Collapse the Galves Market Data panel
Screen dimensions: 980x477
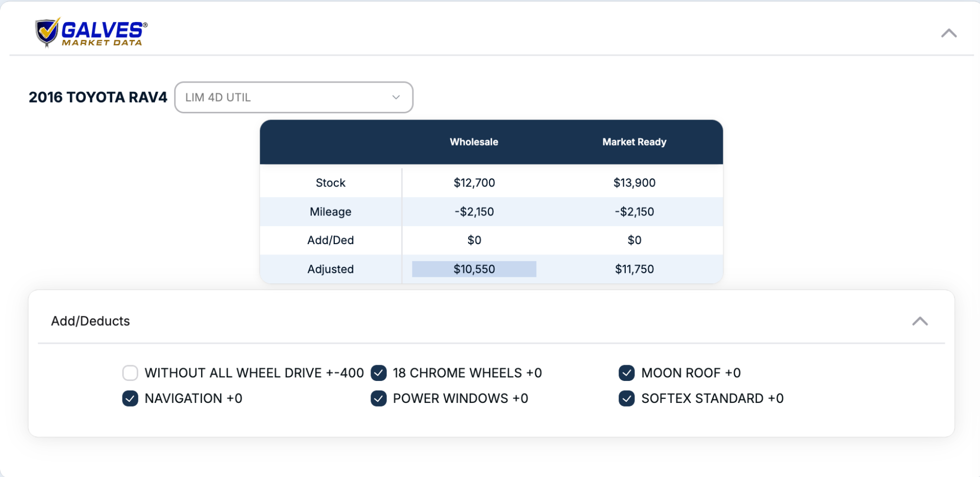click(x=949, y=33)
